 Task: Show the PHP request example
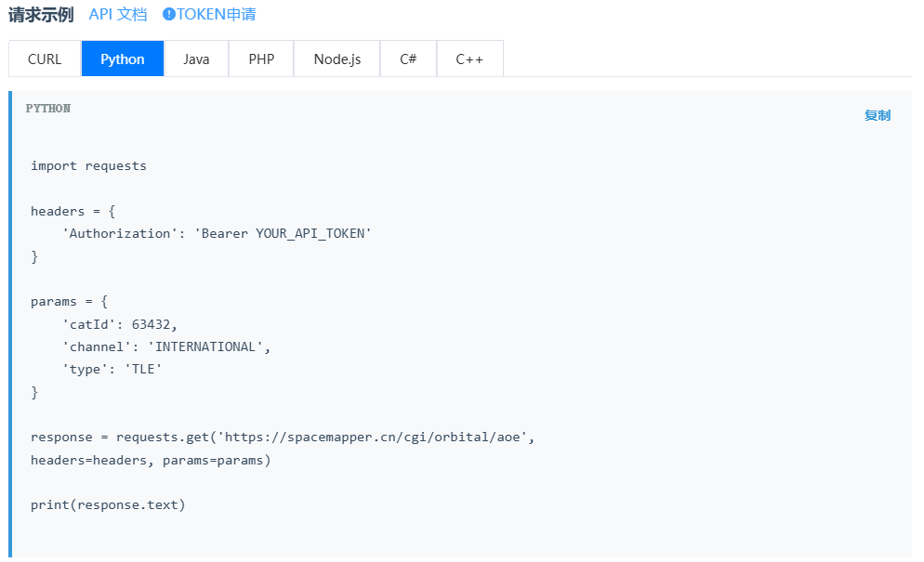pos(261,59)
